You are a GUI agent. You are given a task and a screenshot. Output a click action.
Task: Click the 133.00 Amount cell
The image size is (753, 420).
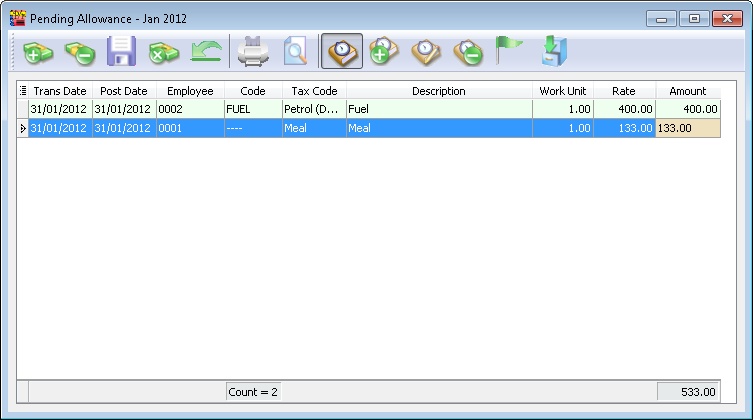tap(687, 128)
